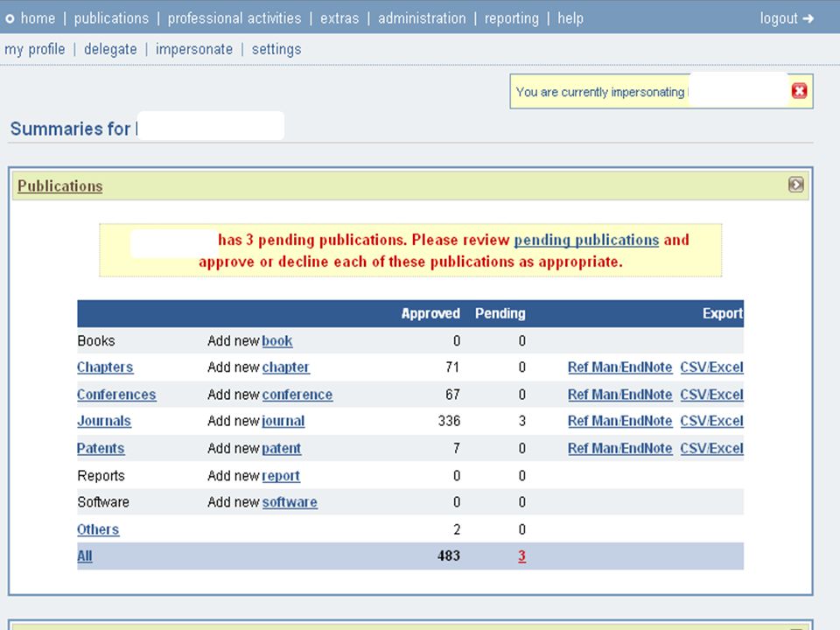Follow the pending publications link in the notice

586,240
